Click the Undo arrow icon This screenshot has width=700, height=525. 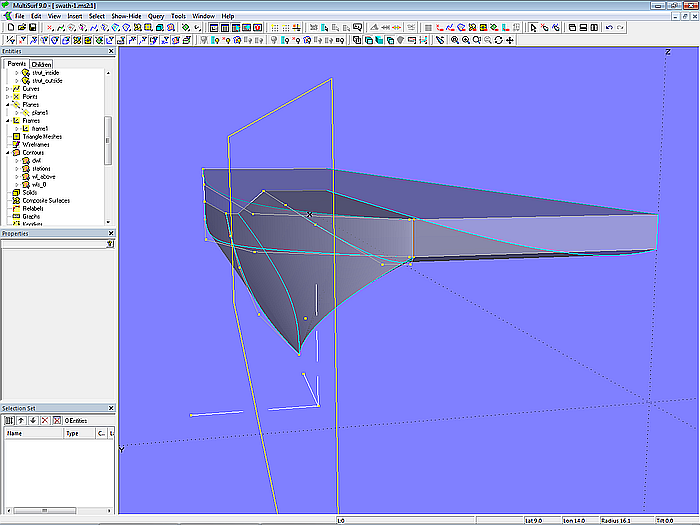(x=610, y=28)
